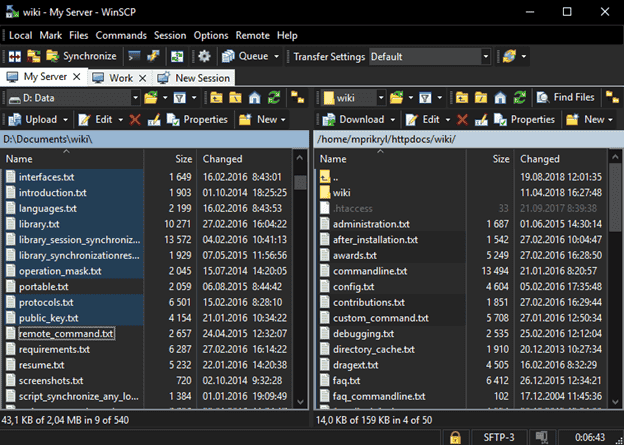Sort remote files by Changed column header
Image resolution: width=624 pixels, height=445 pixels.
point(540,158)
